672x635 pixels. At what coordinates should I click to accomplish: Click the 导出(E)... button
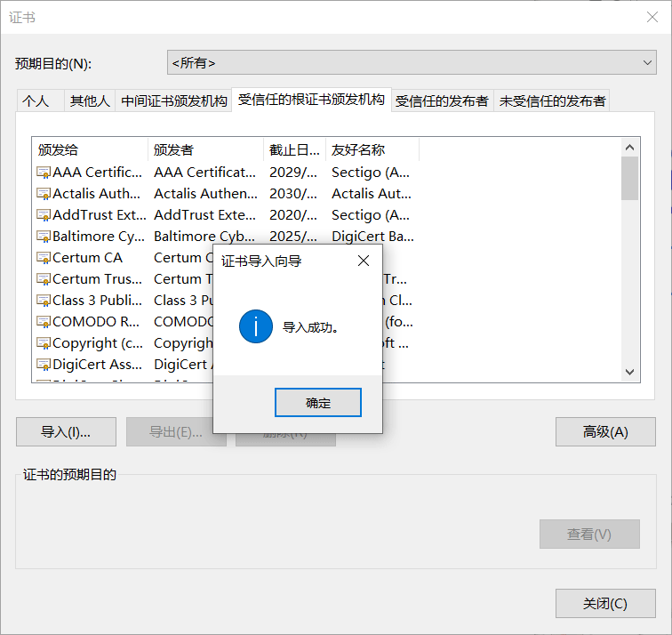pyautogui.click(x=169, y=431)
